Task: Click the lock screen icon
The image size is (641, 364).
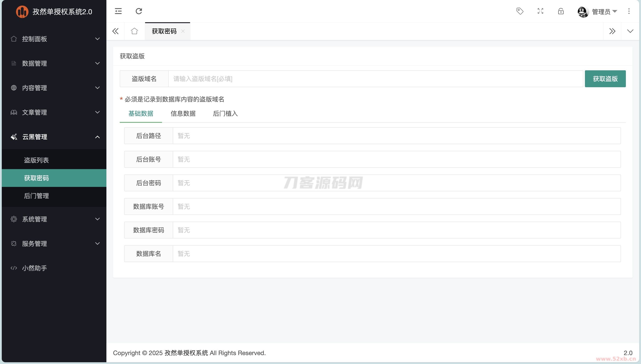Action: 561,11
